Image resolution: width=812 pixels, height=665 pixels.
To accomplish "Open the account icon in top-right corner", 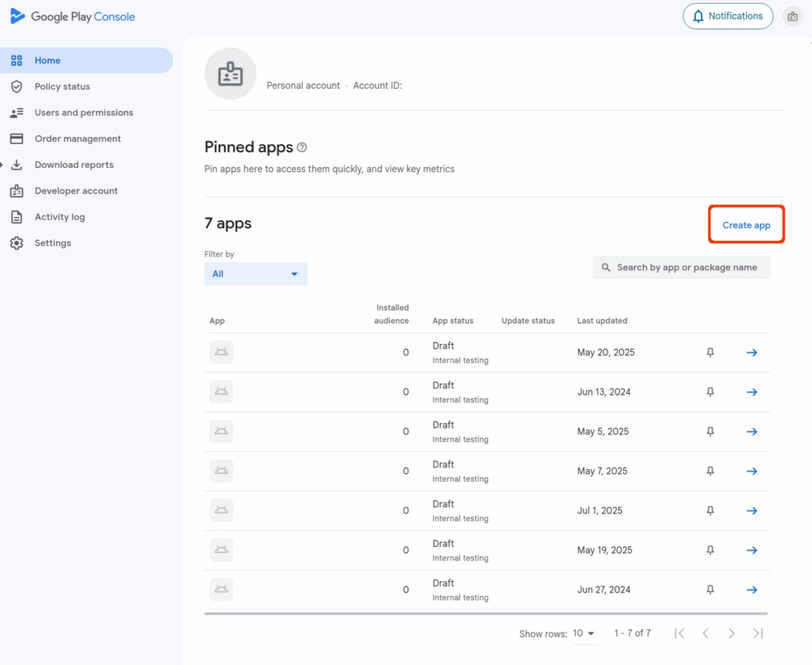I will [791, 17].
